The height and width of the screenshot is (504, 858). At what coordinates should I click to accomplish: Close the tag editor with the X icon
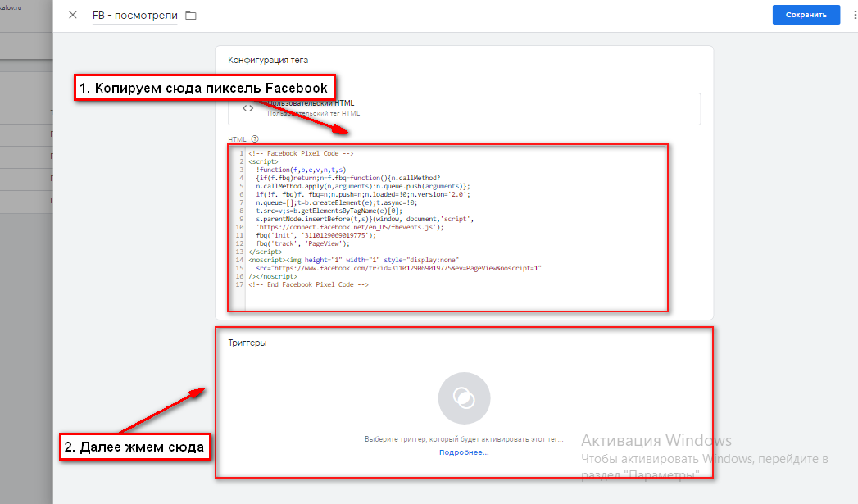pyautogui.click(x=73, y=16)
